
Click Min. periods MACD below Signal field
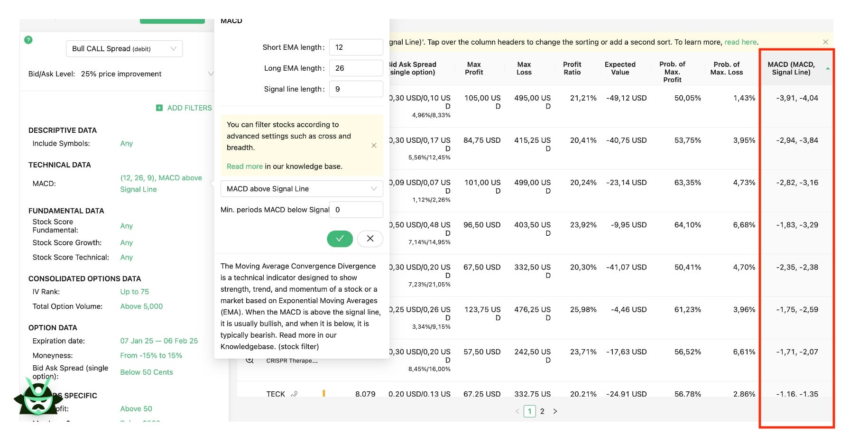click(356, 210)
